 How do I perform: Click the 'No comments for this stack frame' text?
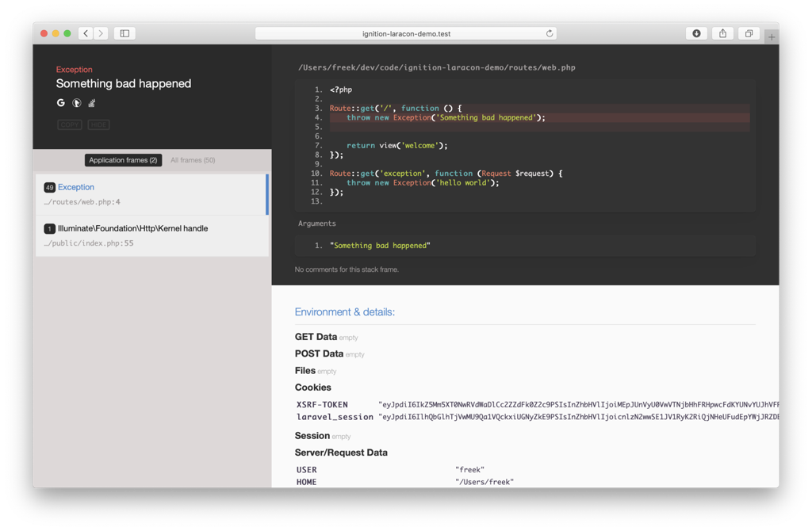click(x=347, y=269)
